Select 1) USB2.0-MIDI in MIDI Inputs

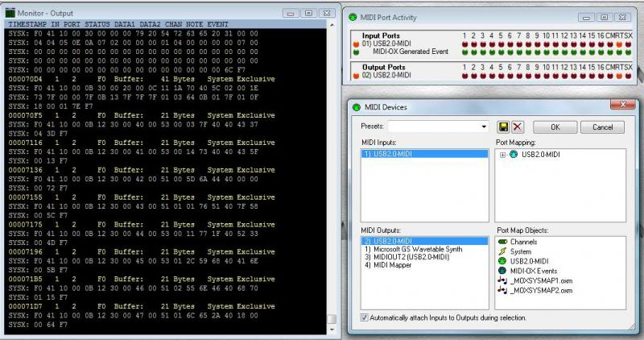tap(425, 154)
